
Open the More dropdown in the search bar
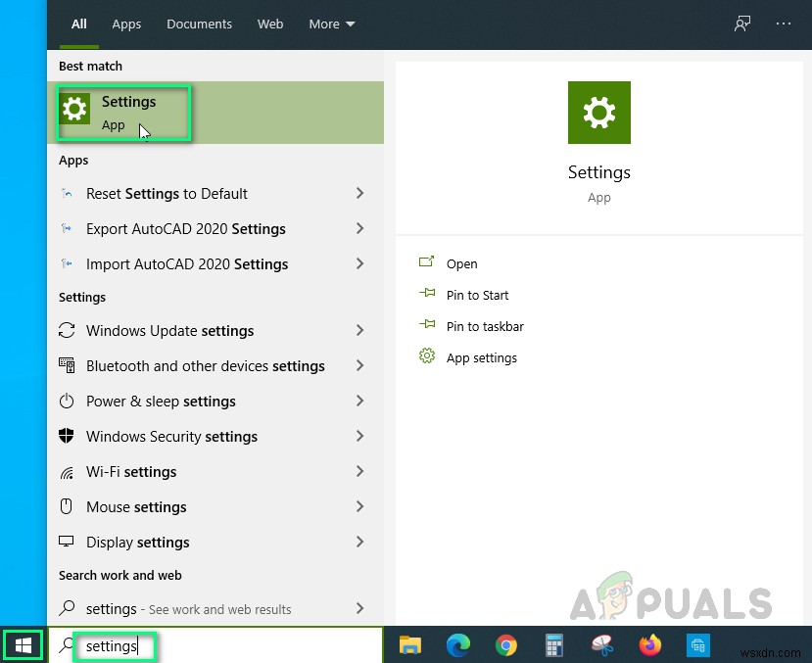pos(331,24)
